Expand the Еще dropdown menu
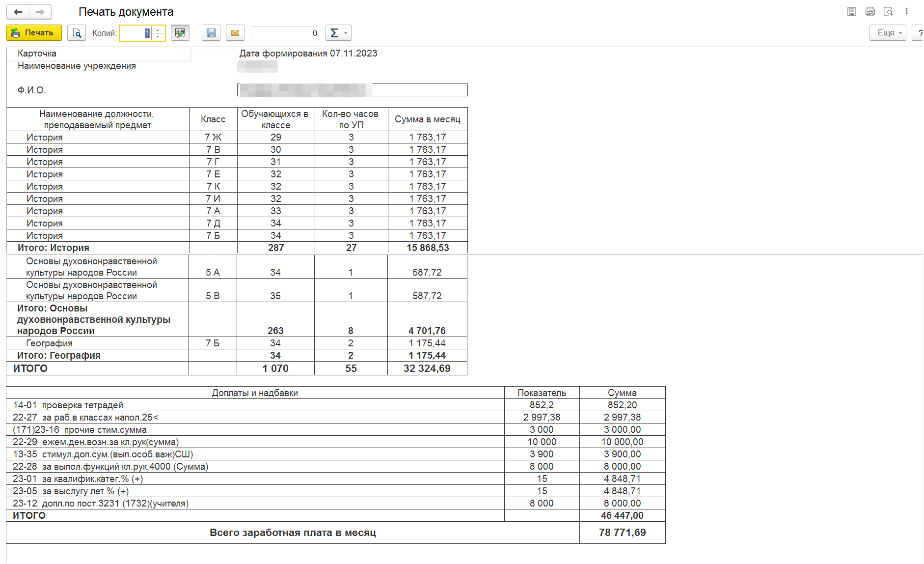Viewport: 924px width, 564px height. [888, 33]
